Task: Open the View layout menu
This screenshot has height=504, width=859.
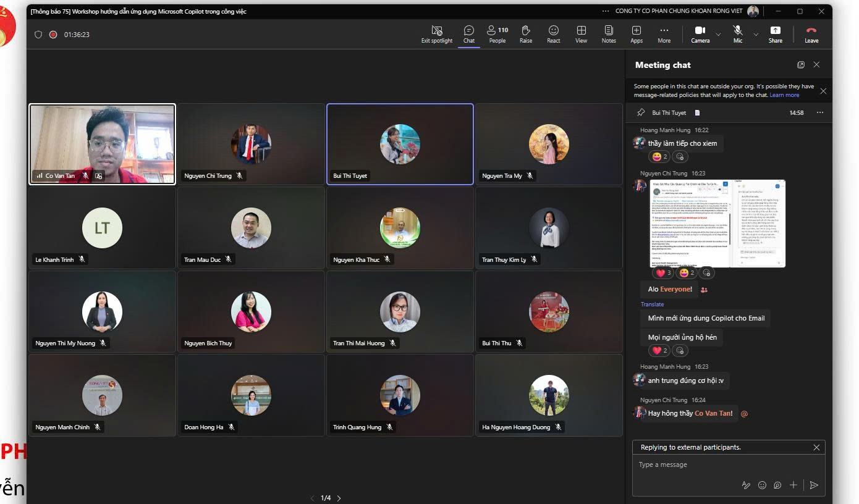Action: tap(581, 34)
